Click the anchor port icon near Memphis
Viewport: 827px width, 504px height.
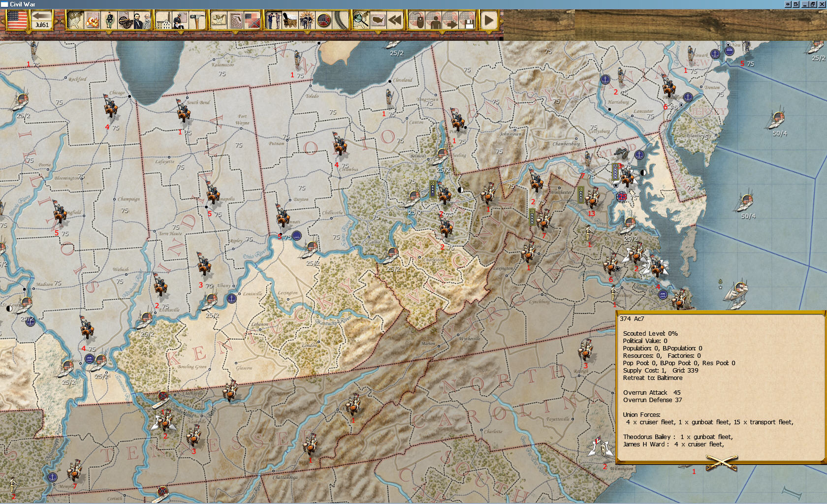(x=52, y=477)
